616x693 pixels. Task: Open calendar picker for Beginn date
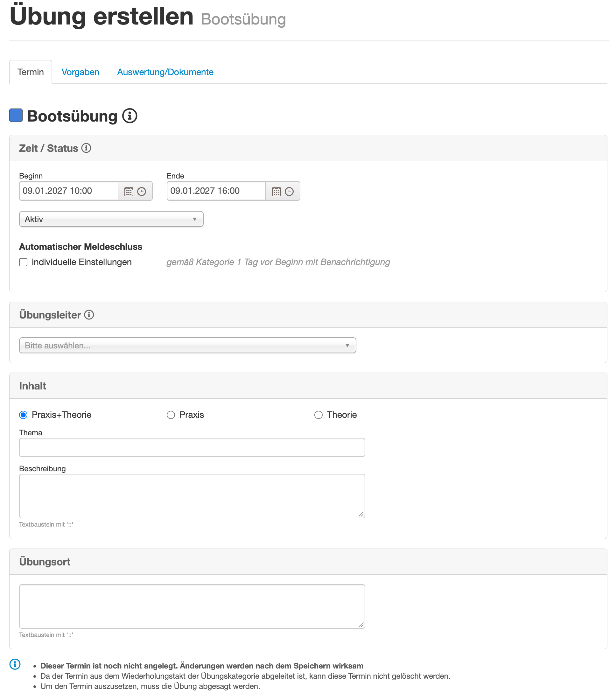129,192
